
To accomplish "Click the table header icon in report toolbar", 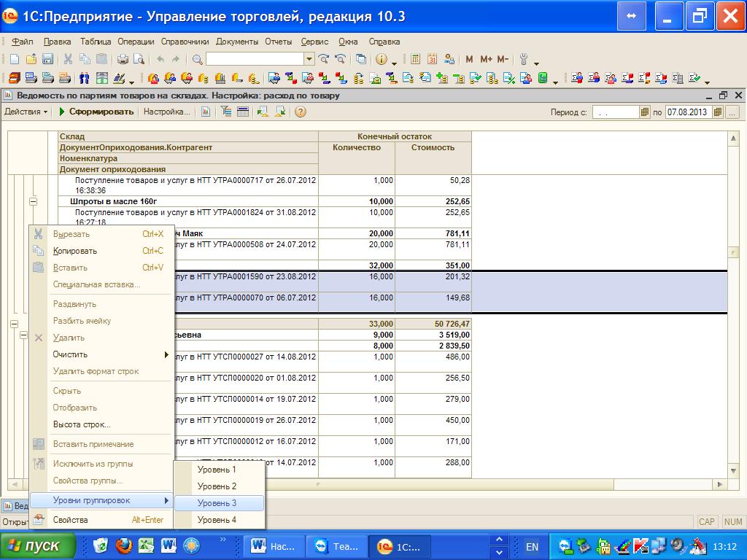I will point(243,112).
